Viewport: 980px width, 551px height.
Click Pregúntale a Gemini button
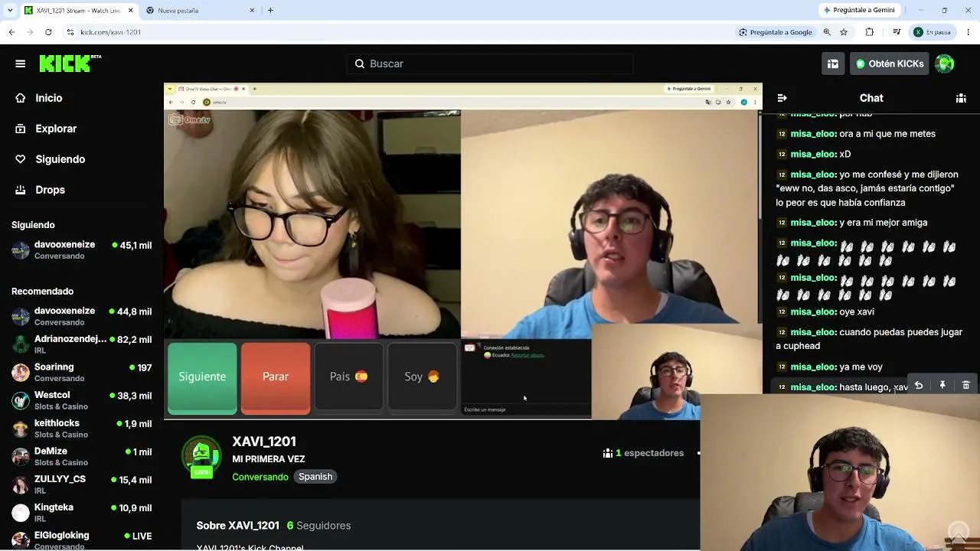(x=858, y=10)
